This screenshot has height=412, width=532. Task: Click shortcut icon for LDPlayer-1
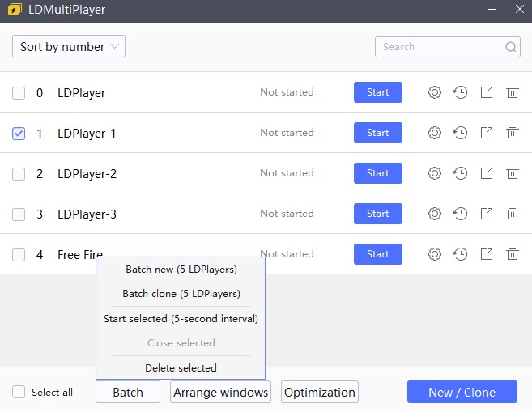pyautogui.click(x=487, y=133)
